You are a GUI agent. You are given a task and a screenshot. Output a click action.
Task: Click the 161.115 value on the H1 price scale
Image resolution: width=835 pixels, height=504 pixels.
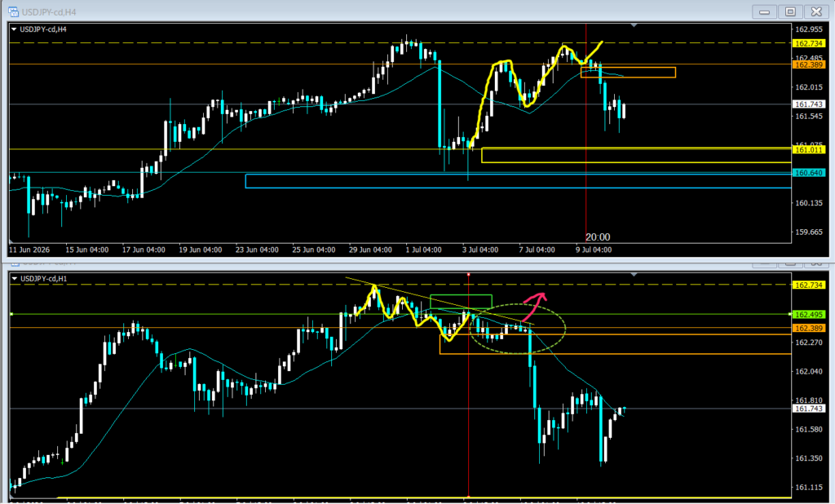tap(809, 488)
